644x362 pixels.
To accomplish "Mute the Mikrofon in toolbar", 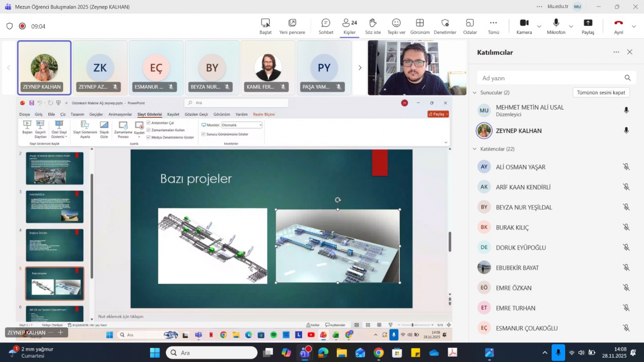I will coord(556,26).
